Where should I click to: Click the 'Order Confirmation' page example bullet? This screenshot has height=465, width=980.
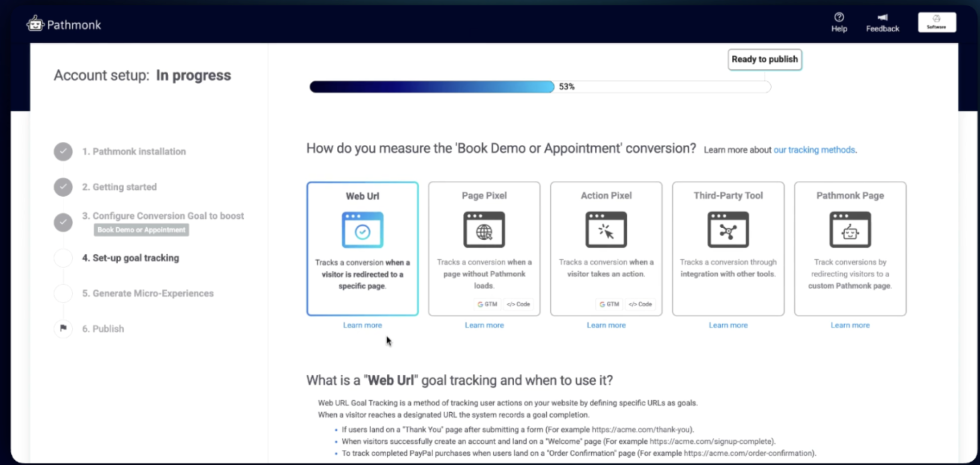(579, 453)
